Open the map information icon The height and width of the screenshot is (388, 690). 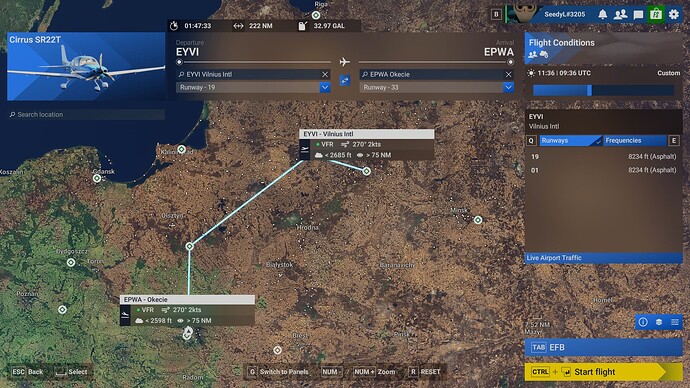point(643,322)
